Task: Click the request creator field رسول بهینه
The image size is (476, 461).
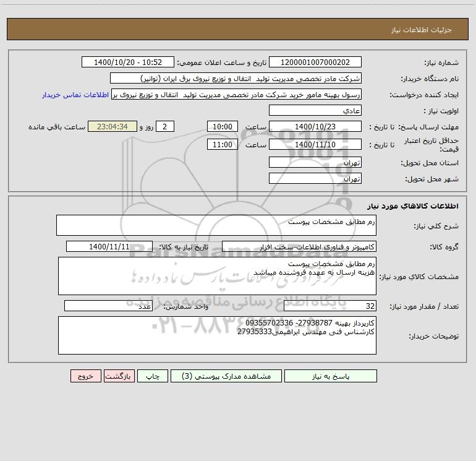Action: click(x=237, y=94)
